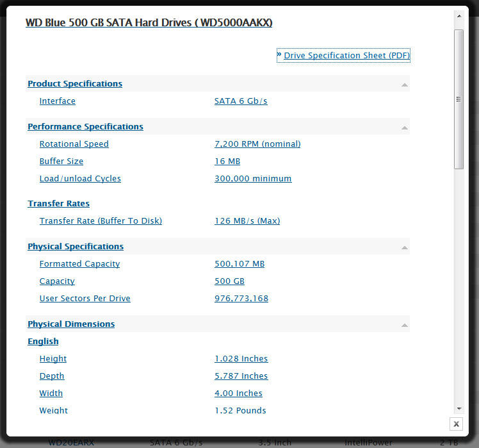Select the Transfer Rate (Buffer To Disk) label
The width and height of the screenshot is (479, 448).
coord(101,220)
